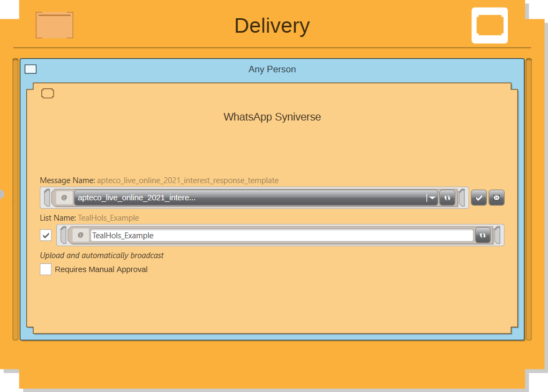Refresh the Message Name list

[447, 198]
